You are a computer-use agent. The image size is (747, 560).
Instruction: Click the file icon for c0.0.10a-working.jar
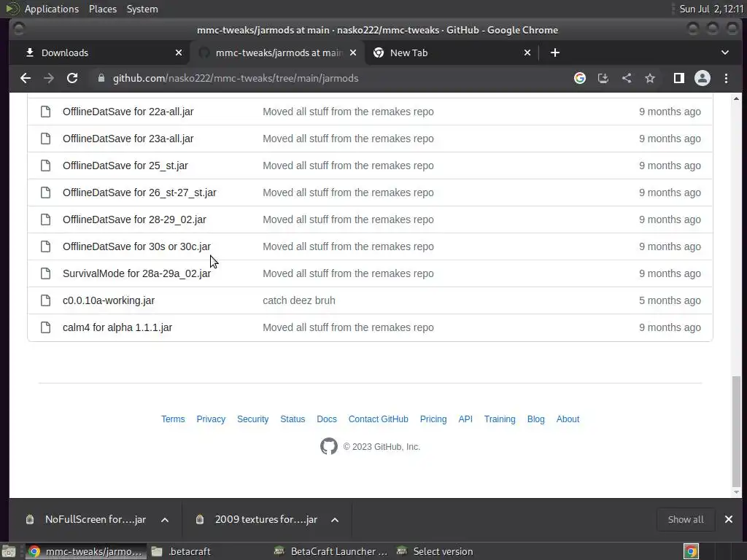tap(46, 300)
